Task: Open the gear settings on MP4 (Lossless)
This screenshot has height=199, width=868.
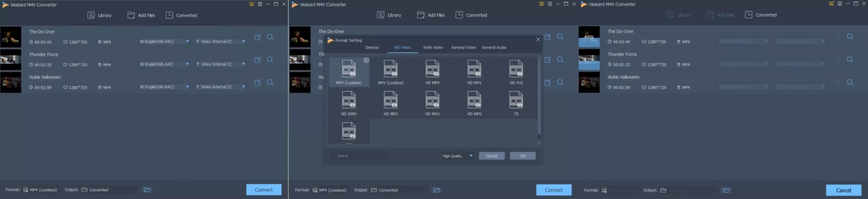Action: tap(366, 60)
